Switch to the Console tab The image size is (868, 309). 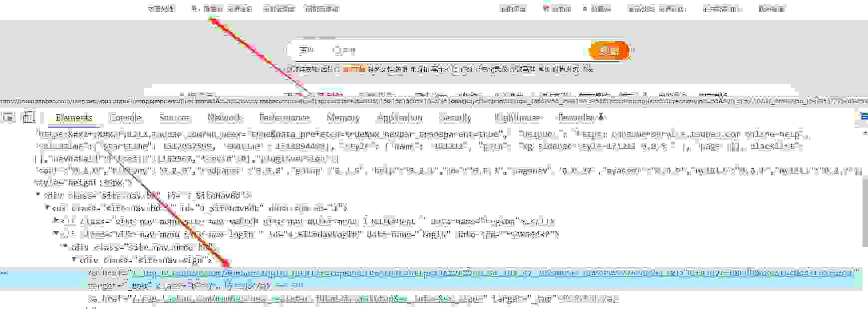point(125,118)
